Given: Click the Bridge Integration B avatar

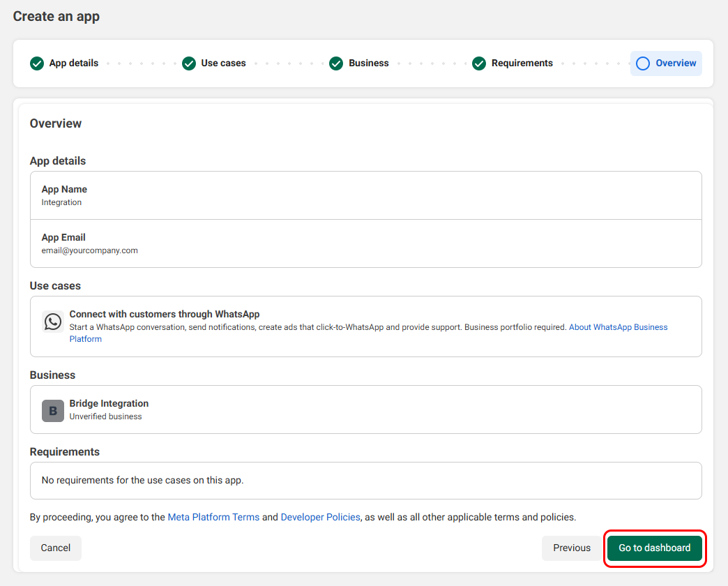Looking at the screenshot, I should [x=53, y=411].
